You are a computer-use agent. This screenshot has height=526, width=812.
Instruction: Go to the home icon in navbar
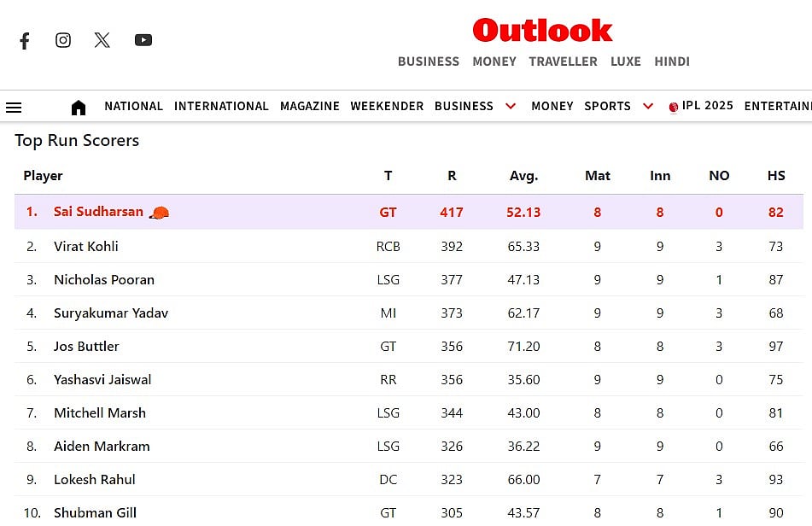tap(79, 108)
